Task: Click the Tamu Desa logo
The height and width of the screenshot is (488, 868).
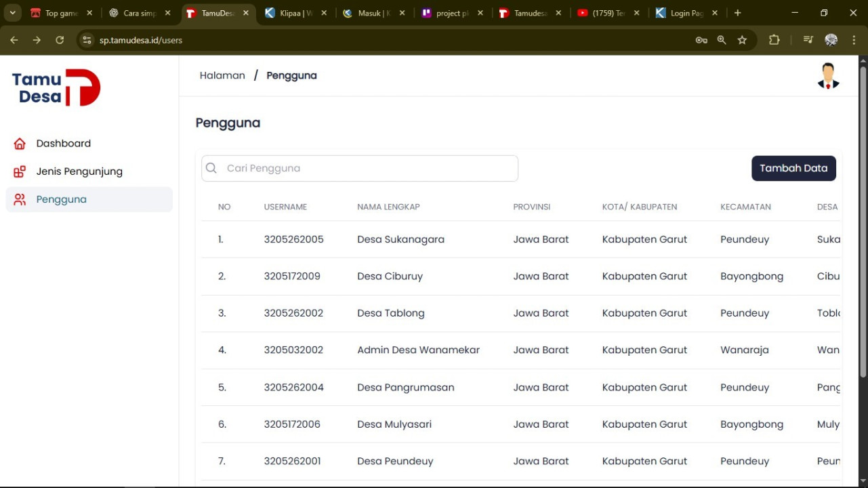Action: (56, 88)
